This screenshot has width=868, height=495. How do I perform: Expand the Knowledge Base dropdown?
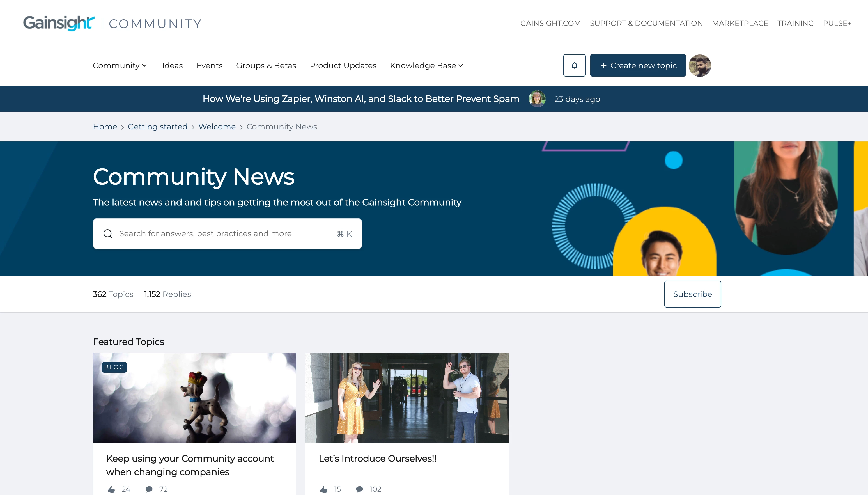426,65
